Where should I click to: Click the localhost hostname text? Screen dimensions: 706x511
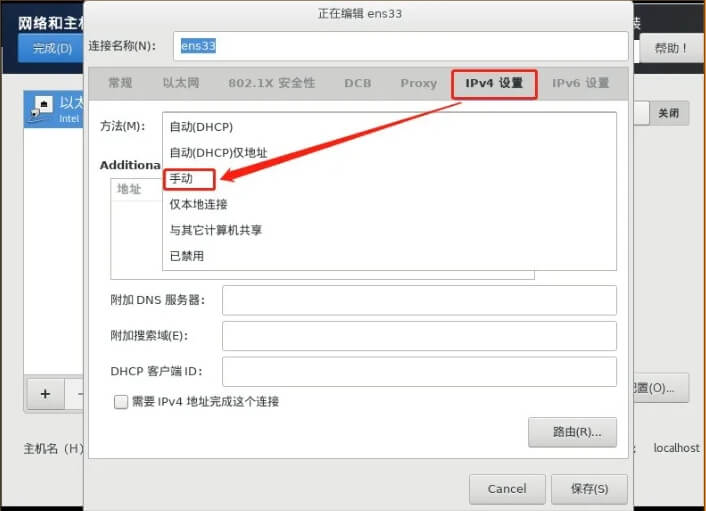[x=676, y=448]
